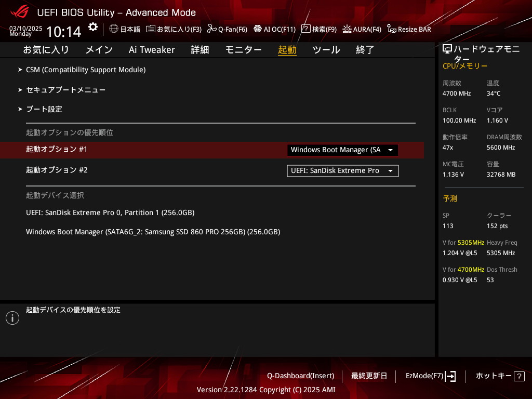
Task: Click the info icon in help area
Action: [x=12, y=318]
